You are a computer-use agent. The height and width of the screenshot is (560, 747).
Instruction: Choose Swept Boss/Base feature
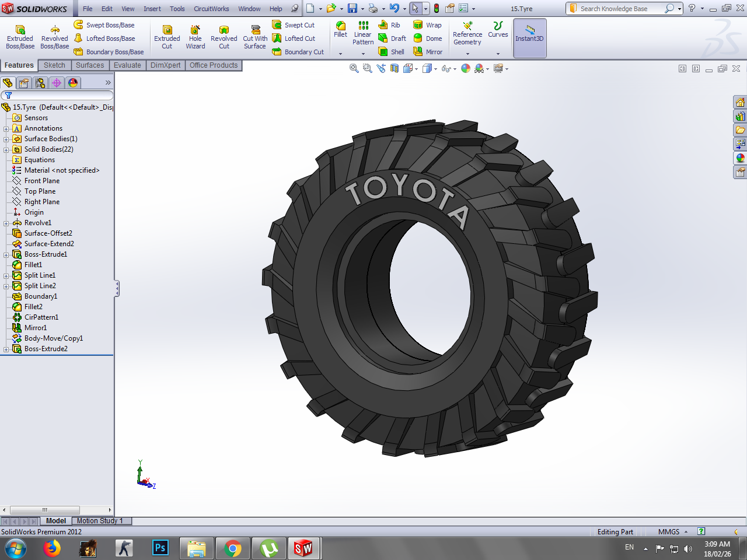pos(104,25)
